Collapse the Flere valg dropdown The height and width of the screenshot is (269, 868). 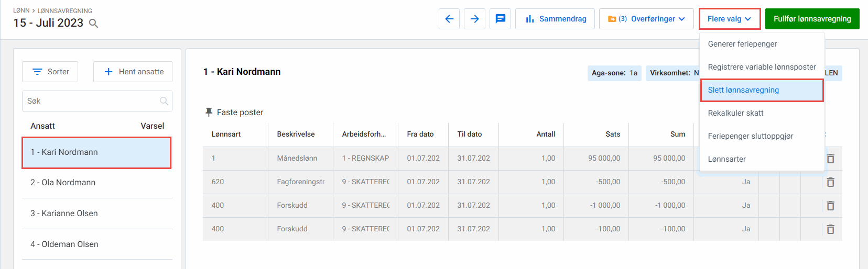pyautogui.click(x=729, y=19)
